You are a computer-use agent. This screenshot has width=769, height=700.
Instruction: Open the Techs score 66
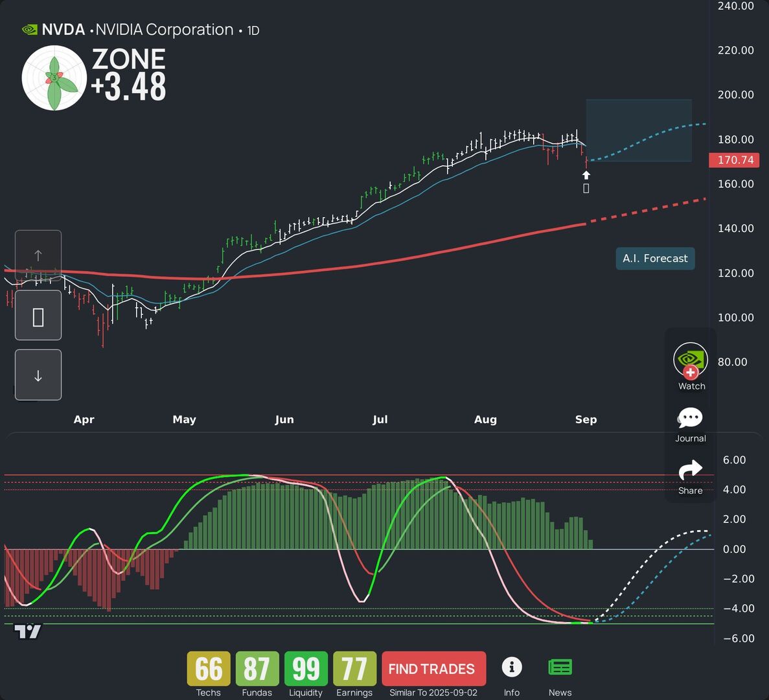(x=209, y=668)
